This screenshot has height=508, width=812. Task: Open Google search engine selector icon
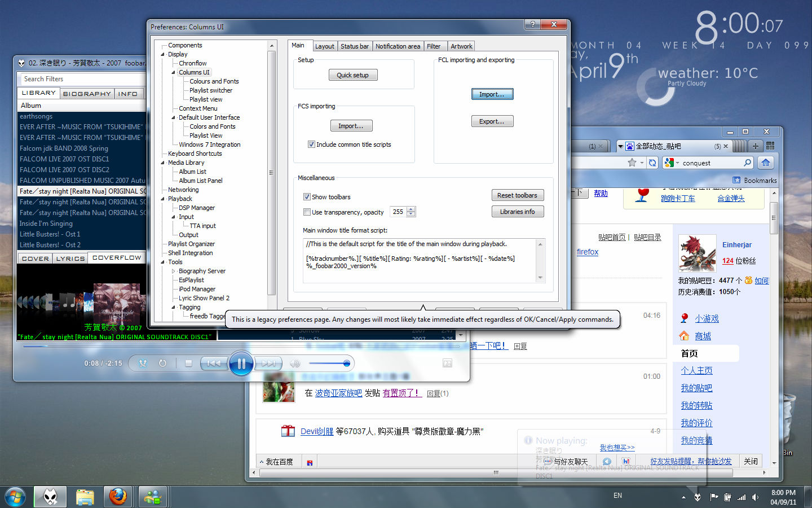point(669,163)
